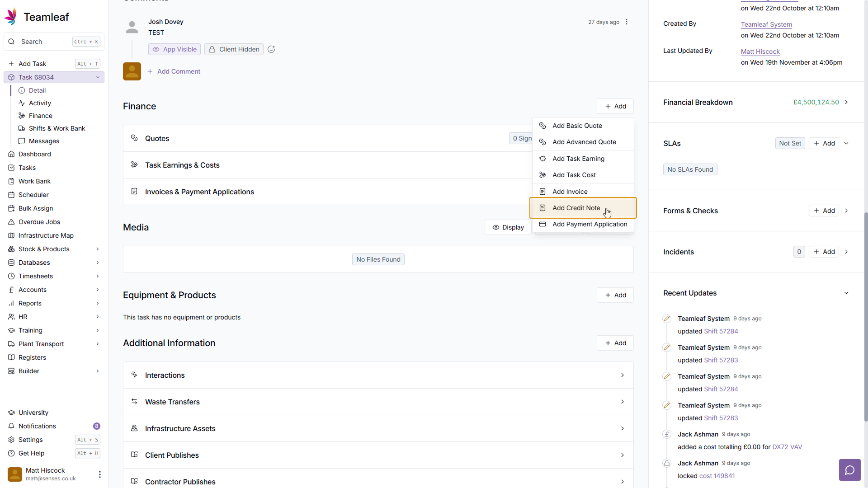Open comment options three-dot menu
The image size is (868, 488).
pos(627,22)
